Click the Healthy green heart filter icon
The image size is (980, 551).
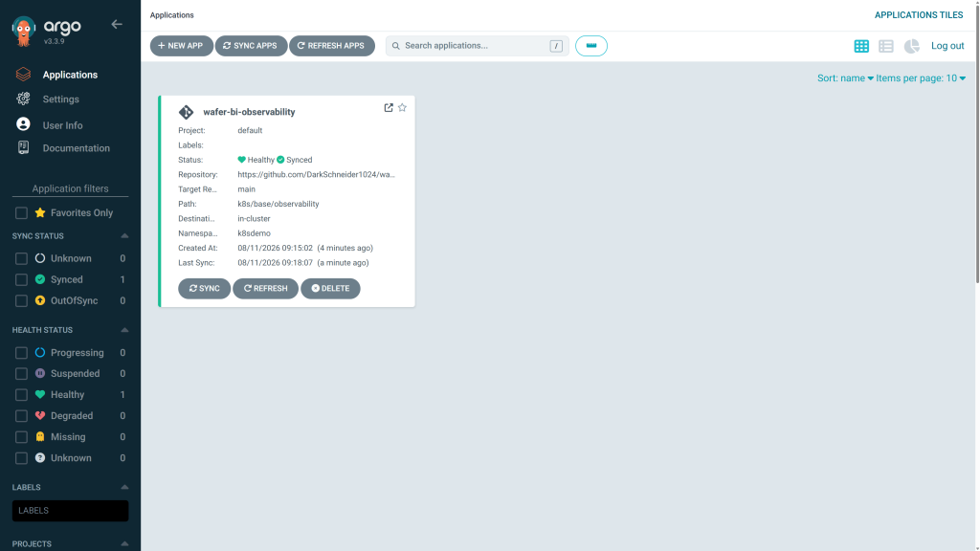click(x=40, y=394)
